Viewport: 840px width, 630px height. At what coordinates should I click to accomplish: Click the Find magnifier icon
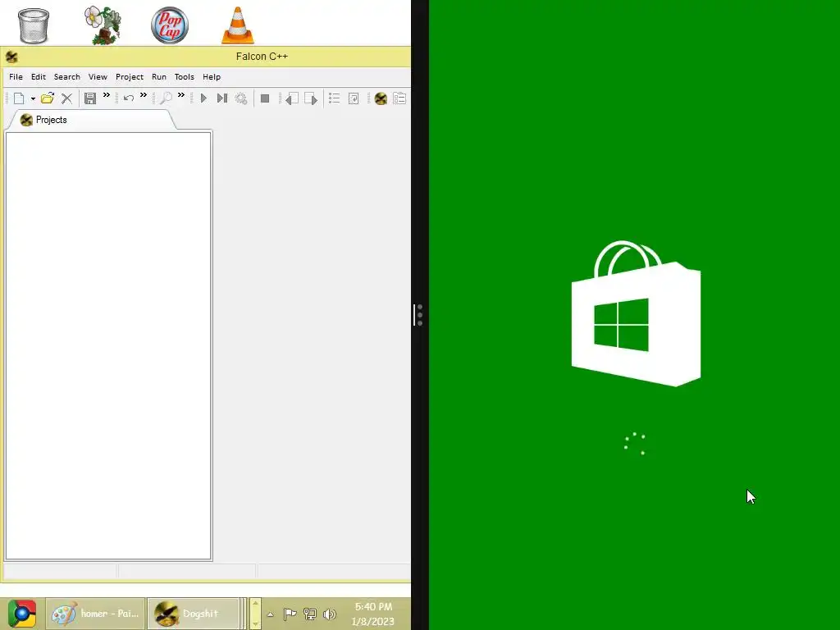(166, 98)
